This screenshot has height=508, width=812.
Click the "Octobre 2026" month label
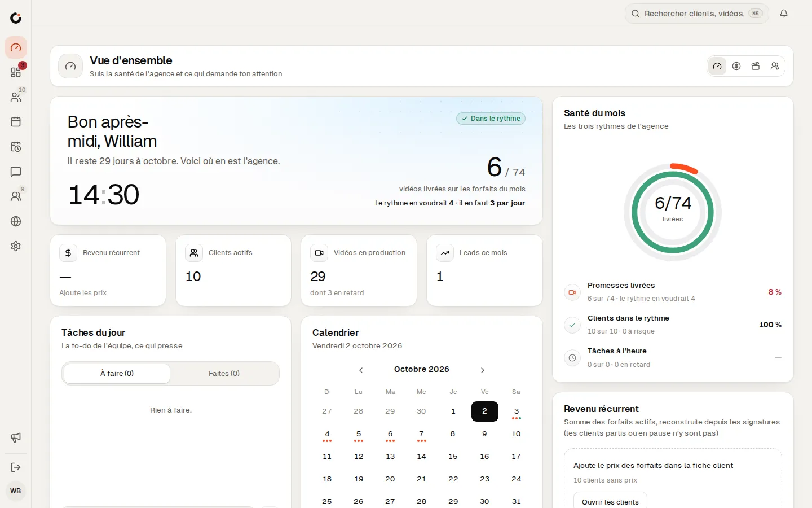[422, 369]
